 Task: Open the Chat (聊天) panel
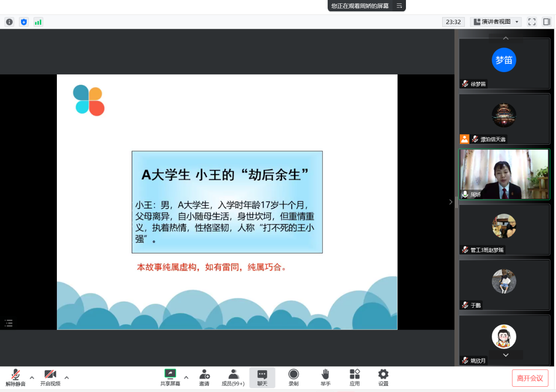pos(262,378)
